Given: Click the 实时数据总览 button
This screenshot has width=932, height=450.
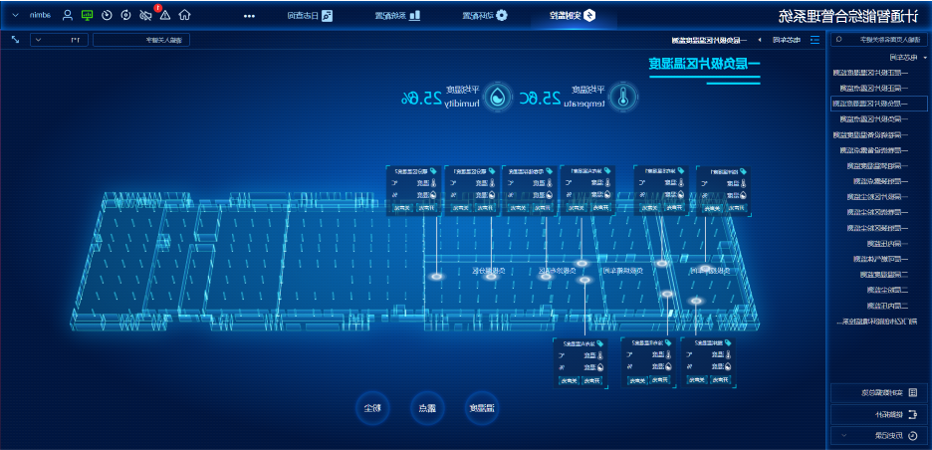Looking at the screenshot, I should click(x=878, y=393).
